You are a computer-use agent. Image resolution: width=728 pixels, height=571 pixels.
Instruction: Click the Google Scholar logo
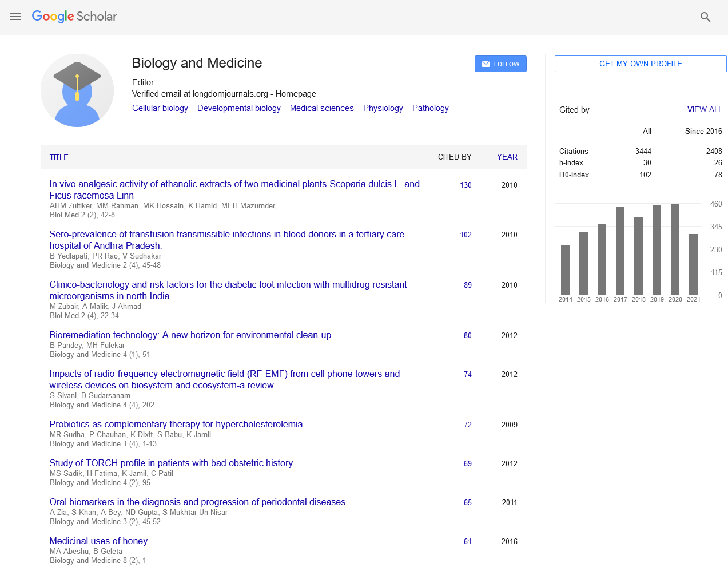pyautogui.click(x=74, y=17)
